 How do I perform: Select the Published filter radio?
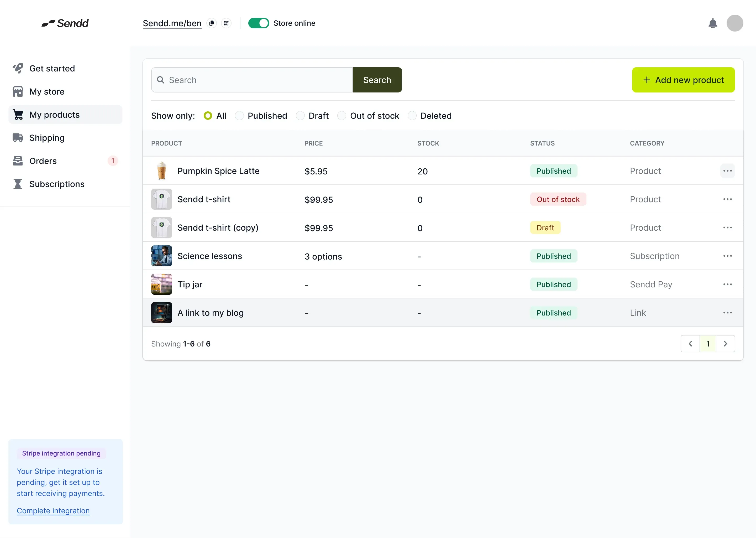(x=239, y=116)
